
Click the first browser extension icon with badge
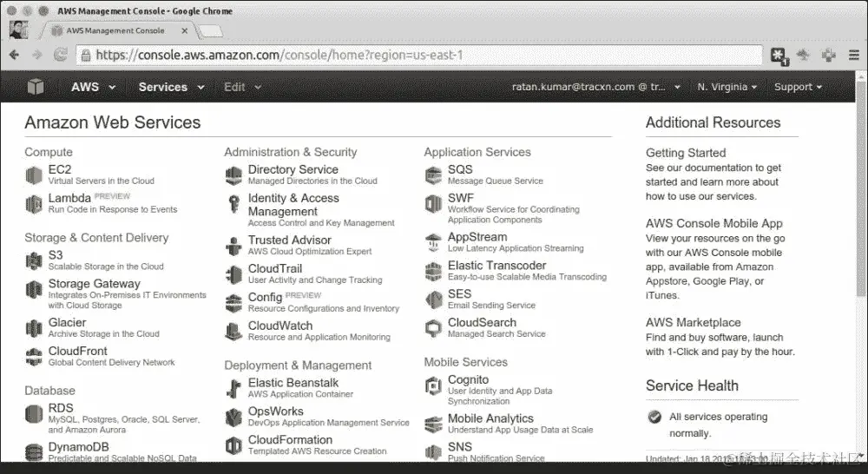point(779,56)
